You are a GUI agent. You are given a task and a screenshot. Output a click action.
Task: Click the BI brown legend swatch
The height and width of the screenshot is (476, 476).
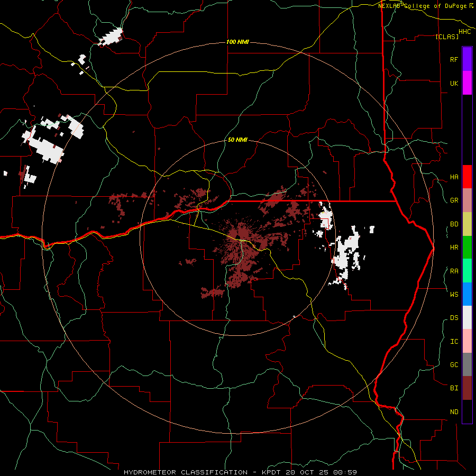tap(467, 388)
